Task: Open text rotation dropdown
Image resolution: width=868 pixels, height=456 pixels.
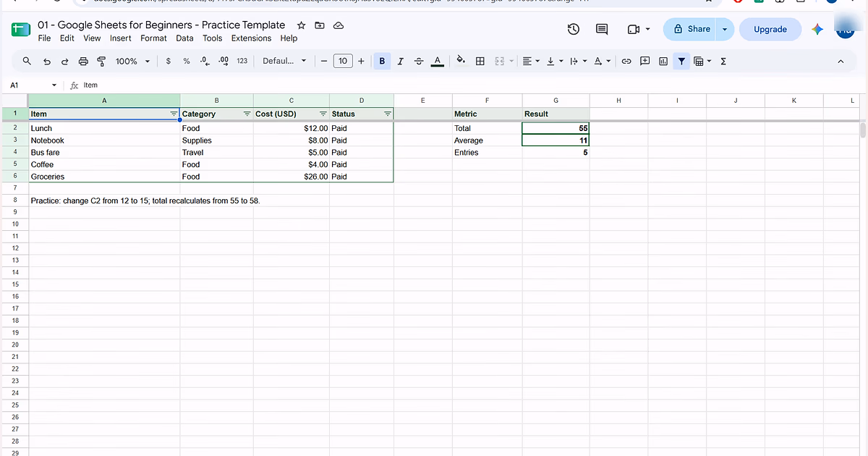Action: [x=603, y=62]
